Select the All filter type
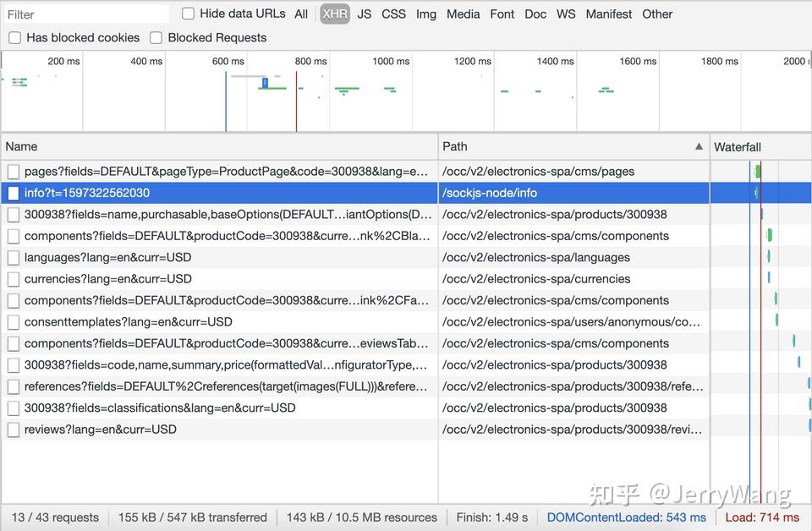This screenshot has width=812, height=531. (301, 14)
